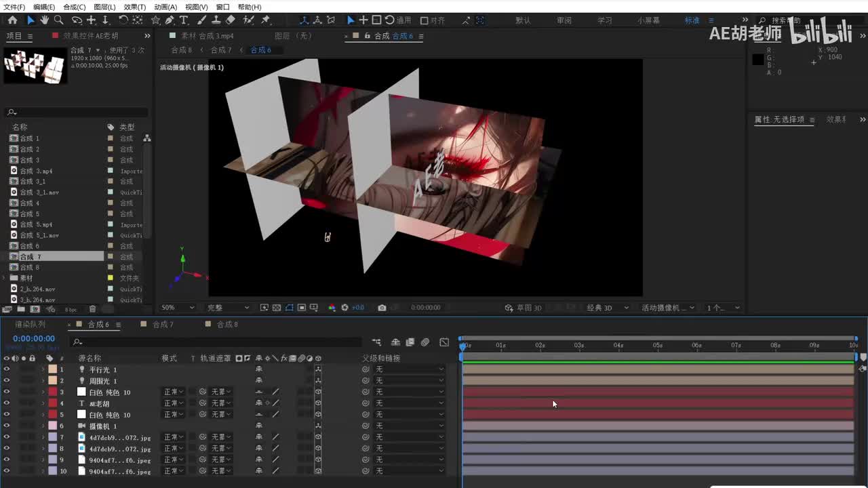Viewport: 868px width, 488px height.
Task: Select the Roto Brush tool
Action: click(x=249, y=20)
